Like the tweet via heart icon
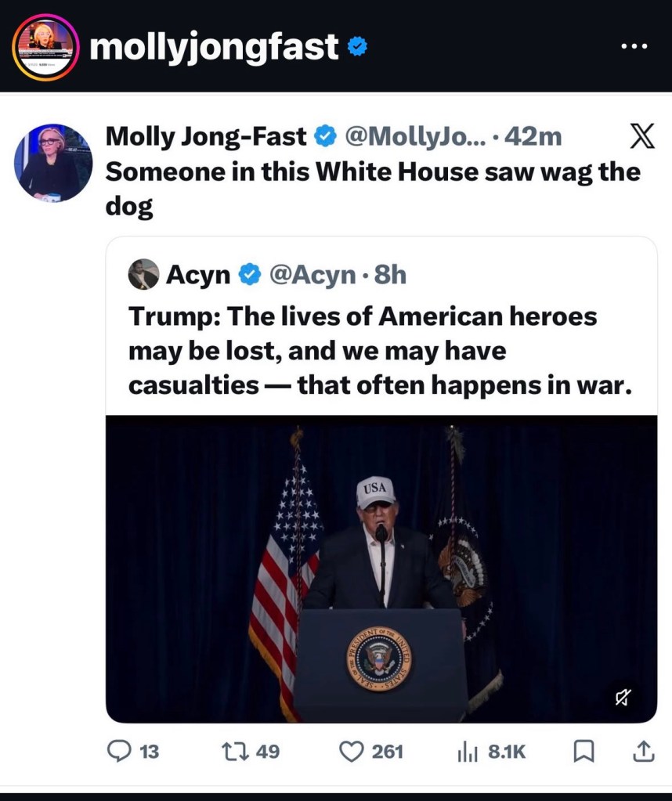672x801 pixels. 350,752
